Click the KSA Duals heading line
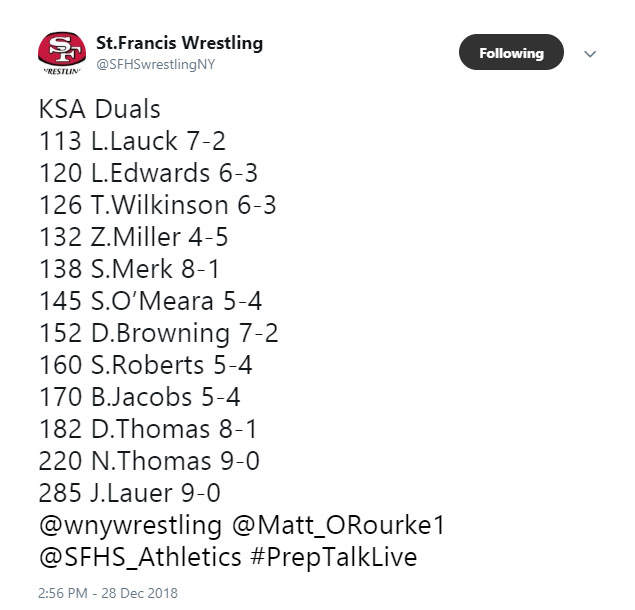Viewport: 635px width, 610px height. pos(99,108)
